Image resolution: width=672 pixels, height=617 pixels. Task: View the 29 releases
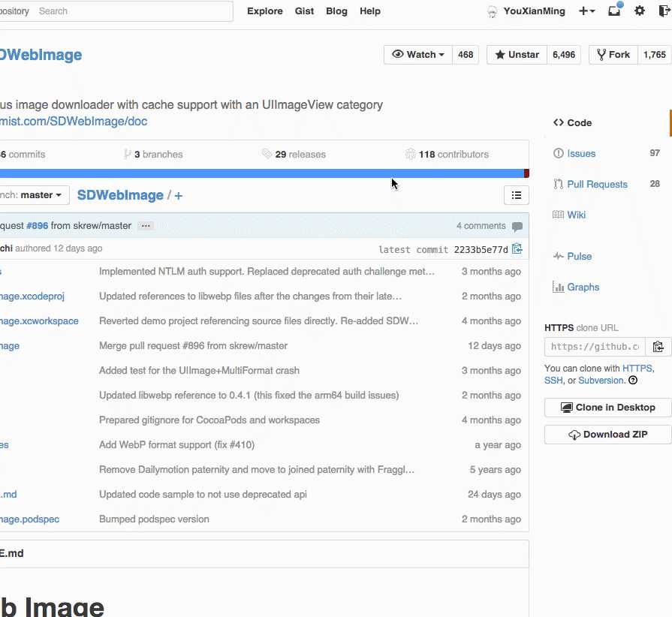(x=294, y=155)
